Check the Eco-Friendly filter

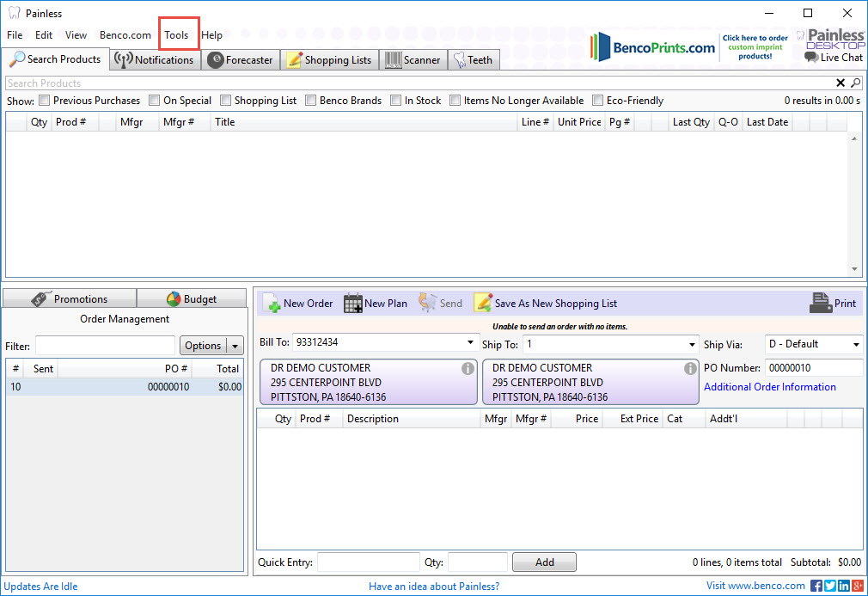pyautogui.click(x=598, y=101)
